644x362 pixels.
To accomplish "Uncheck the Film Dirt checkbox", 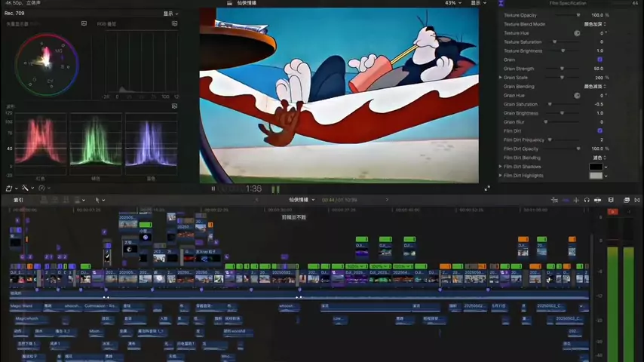I will (600, 130).
